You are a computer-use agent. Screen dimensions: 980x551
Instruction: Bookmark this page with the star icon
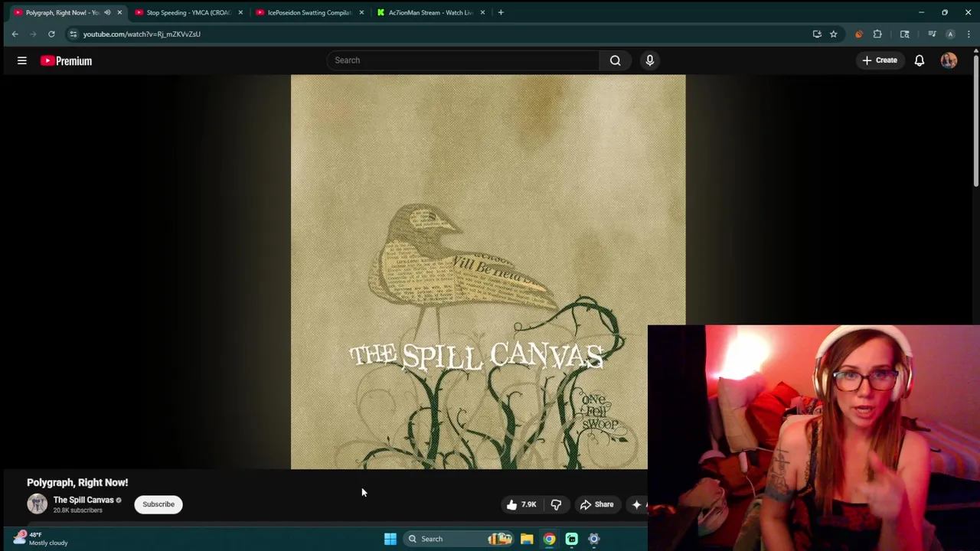pyautogui.click(x=833, y=34)
